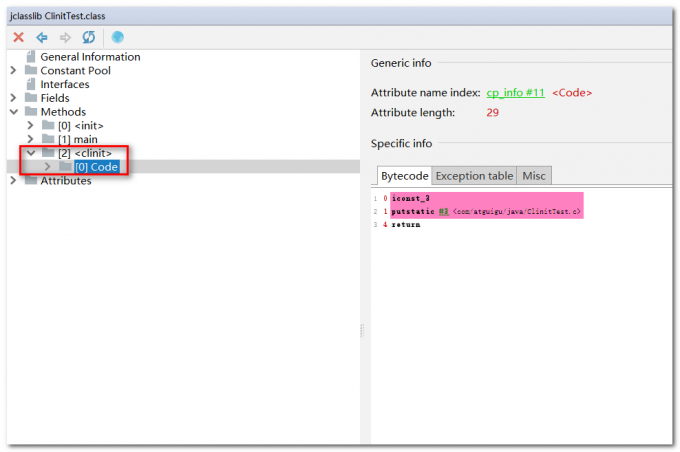Select the Interfaces document icon
680x452 pixels.
coord(31,84)
